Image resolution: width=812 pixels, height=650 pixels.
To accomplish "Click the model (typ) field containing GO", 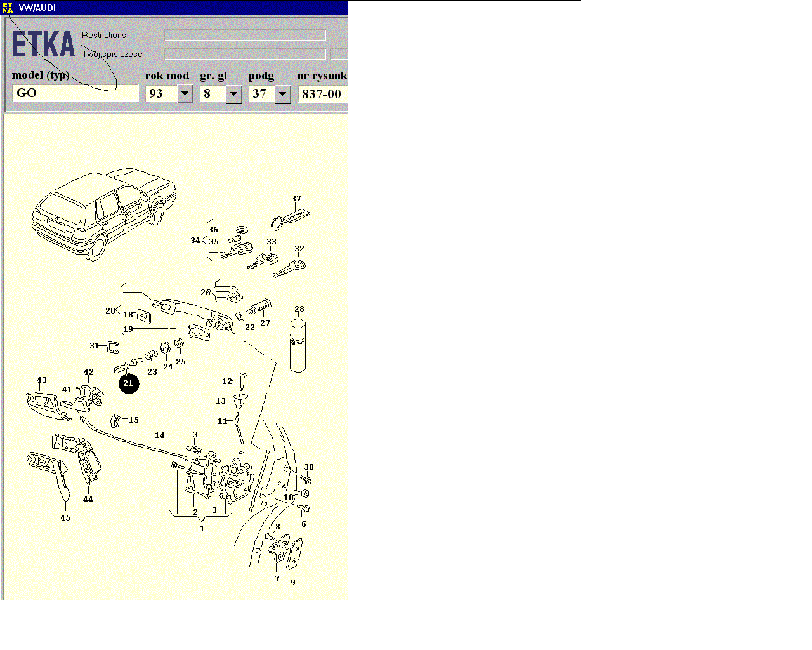I will point(75,93).
